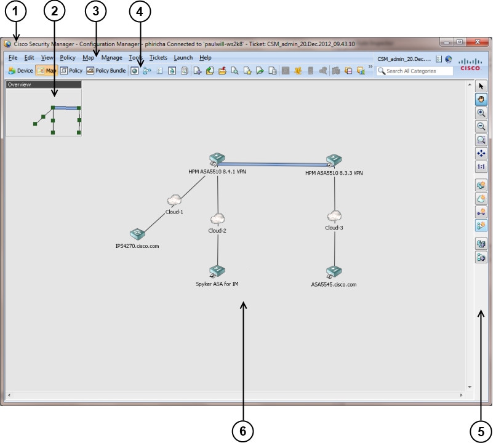Viewport: 504px width, 443px height.
Task: Click the highlighted add VPN topology tool
Action: 481,226
